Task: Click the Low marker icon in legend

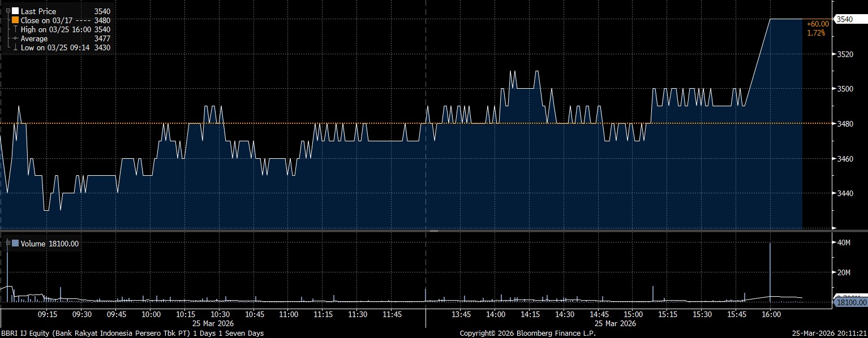Action: (15, 47)
